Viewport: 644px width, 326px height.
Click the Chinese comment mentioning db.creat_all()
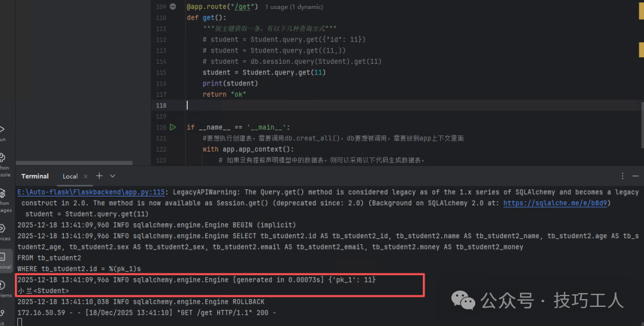333,138
